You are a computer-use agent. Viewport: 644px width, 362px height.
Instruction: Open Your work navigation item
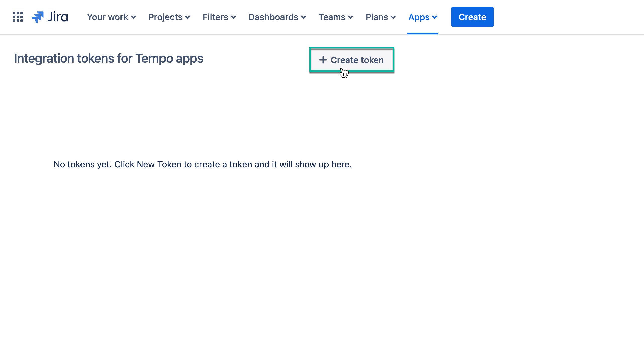[107, 17]
